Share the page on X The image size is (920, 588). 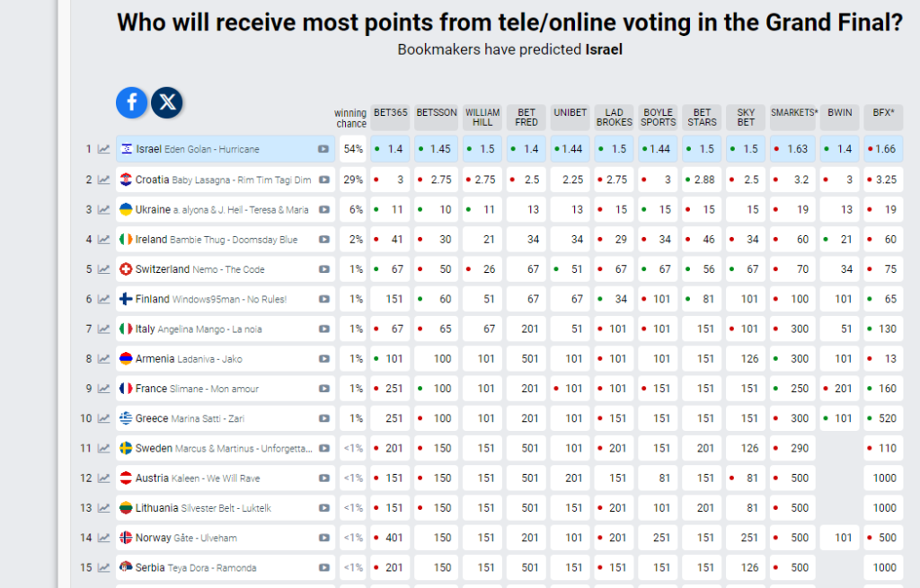coord(167,102)
